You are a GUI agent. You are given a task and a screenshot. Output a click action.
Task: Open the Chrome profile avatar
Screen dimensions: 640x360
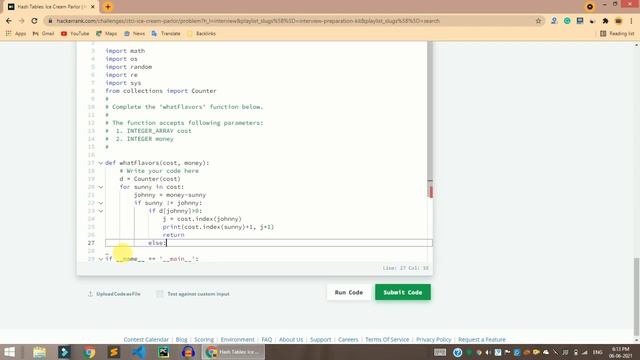[x=618, y=21]
